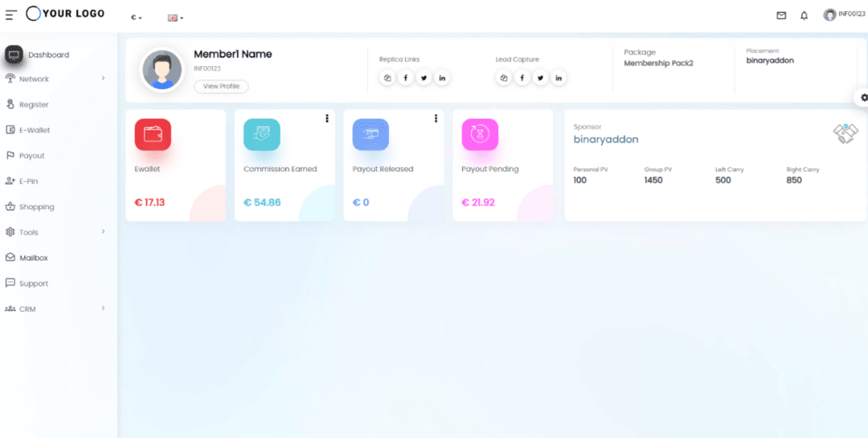
Task: Click the Facebook icon under Replica Links
Action: coord(405,78)
